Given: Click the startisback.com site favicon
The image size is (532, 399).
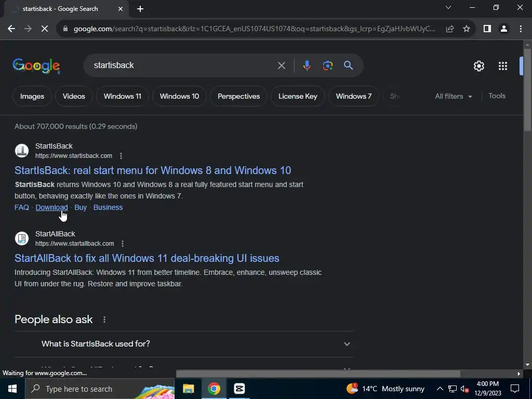Looking at the screenshot, I should pos(22,151).
